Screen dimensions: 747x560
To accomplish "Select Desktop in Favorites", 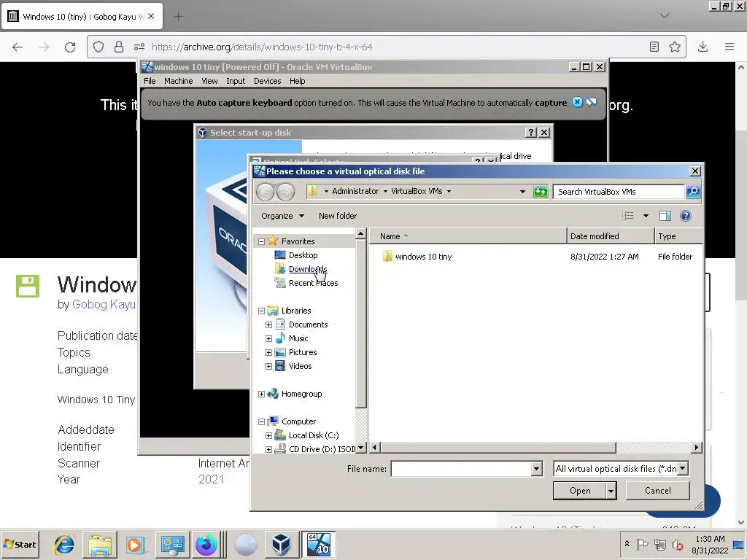I will [303, 255].
